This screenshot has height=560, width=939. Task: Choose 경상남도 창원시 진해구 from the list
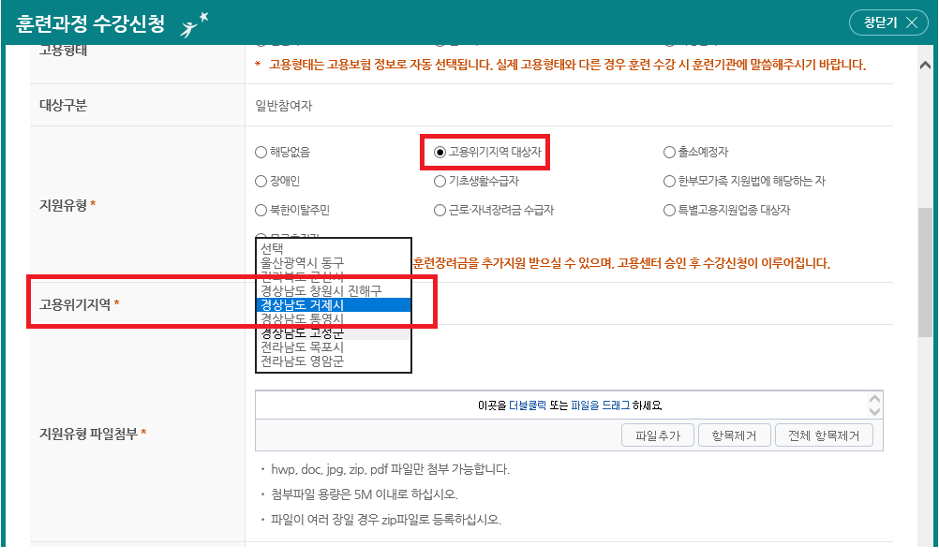point(320,291)
